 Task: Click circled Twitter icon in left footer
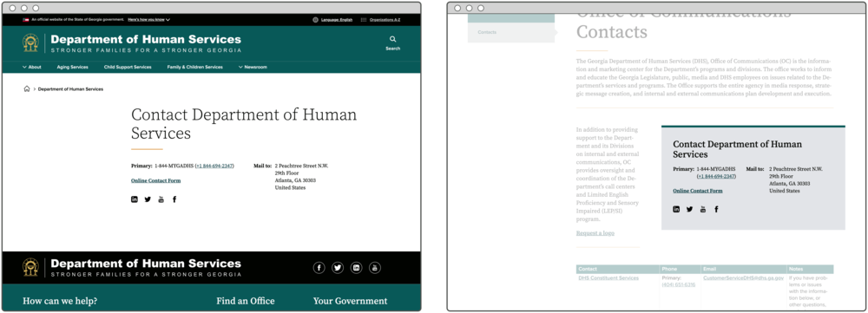tap(338, 268)
